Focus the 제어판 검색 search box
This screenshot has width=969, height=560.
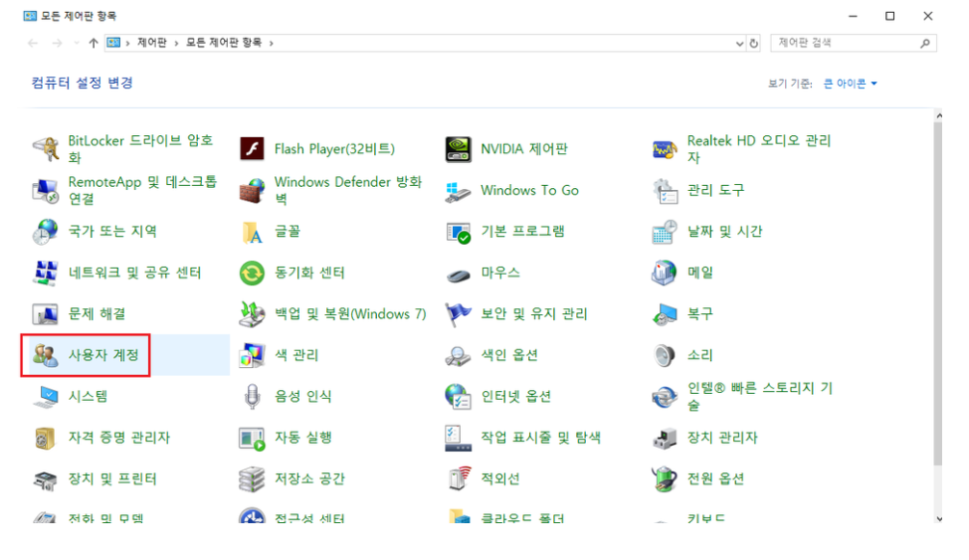(854, 43)
